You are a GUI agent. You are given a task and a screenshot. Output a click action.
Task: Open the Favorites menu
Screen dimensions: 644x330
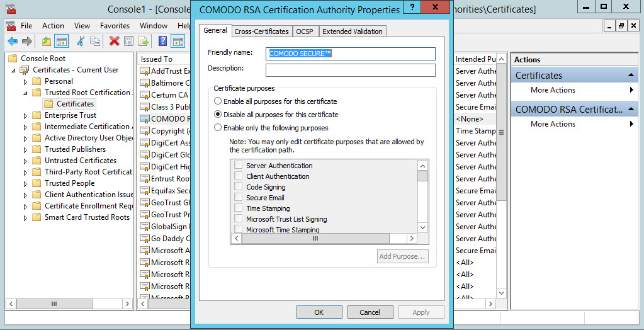pos(115,25)
